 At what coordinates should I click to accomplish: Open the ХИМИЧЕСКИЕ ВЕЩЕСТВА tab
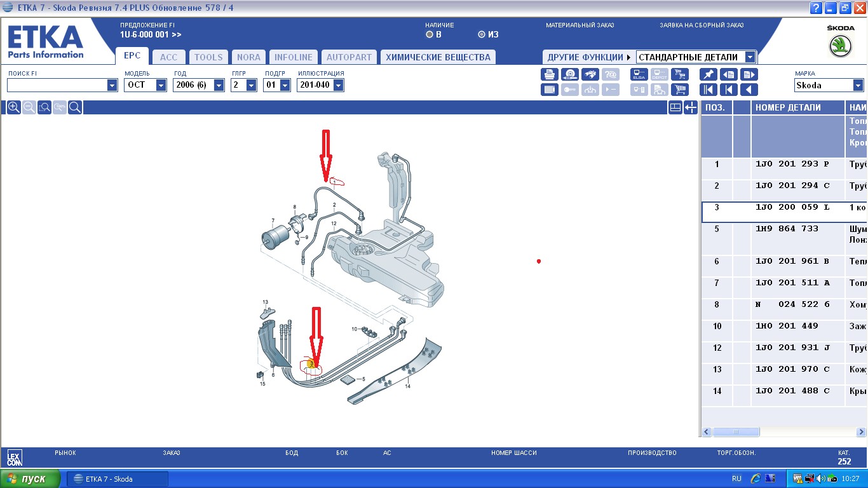click(438, 57)
